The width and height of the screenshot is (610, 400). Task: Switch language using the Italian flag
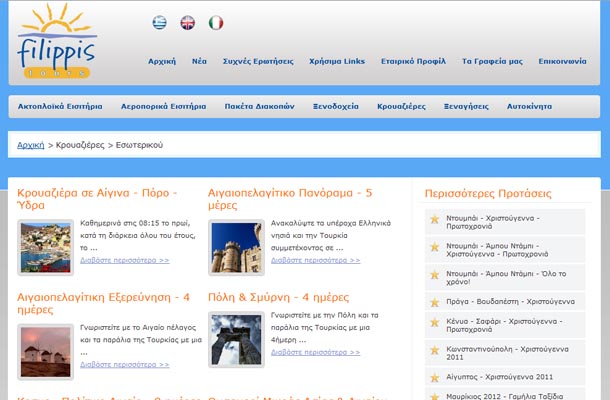tap(215, 22)
